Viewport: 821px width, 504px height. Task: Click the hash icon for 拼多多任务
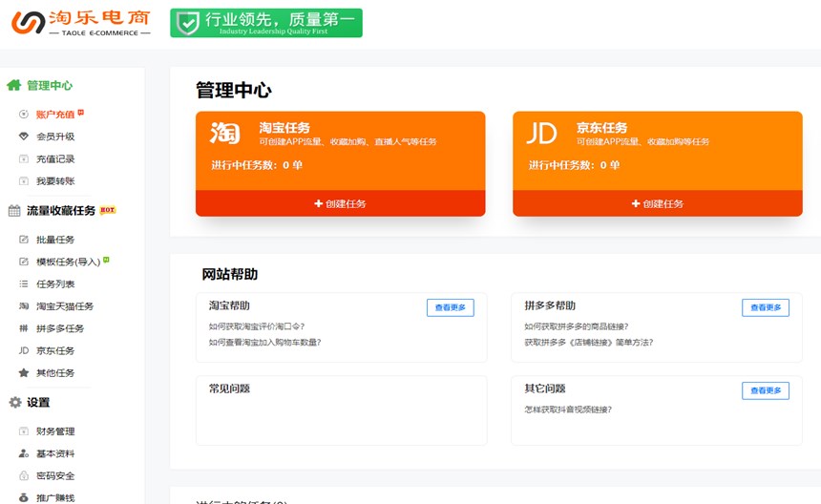click(24, 328)
